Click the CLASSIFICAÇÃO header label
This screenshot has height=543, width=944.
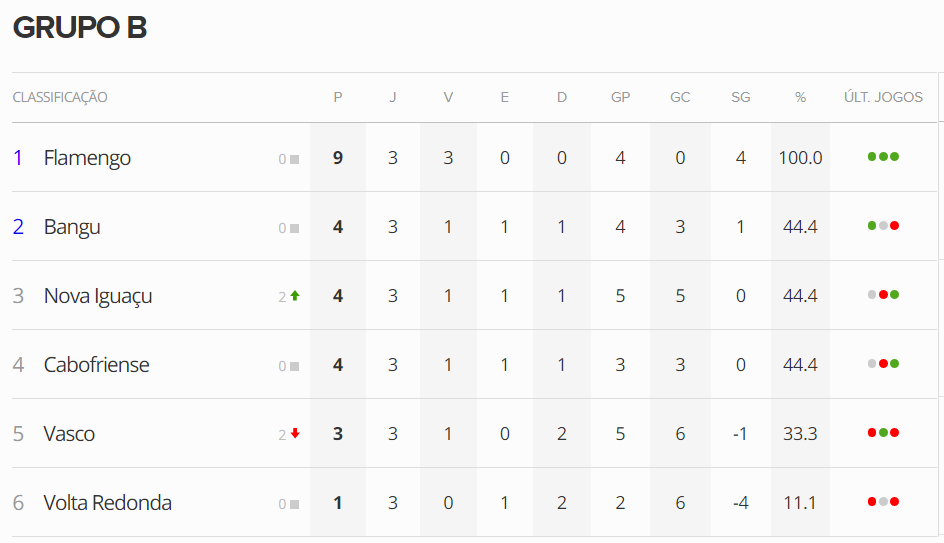[x=60, y=97]
